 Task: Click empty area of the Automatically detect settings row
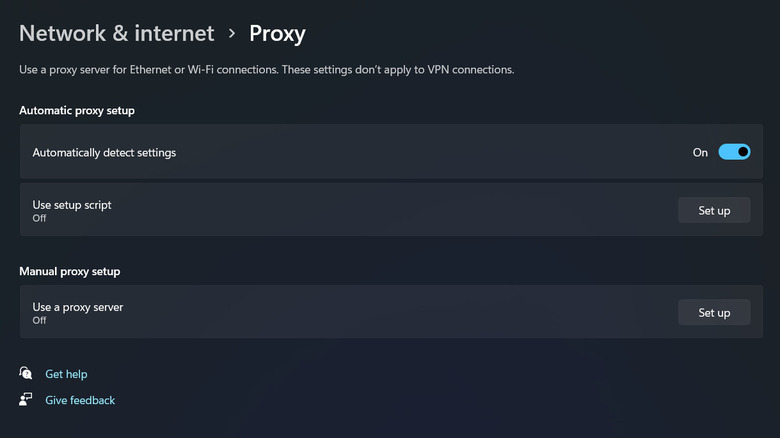click(430, 153)
